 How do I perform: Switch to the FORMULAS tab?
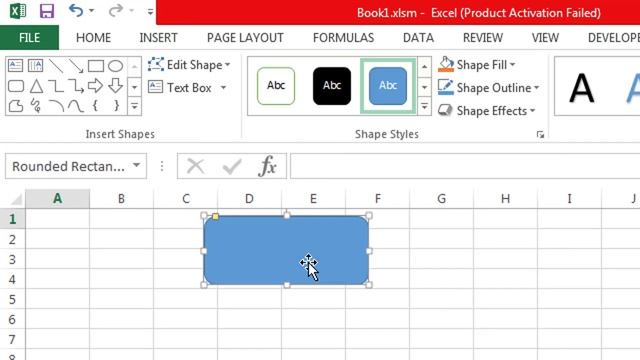[343, 38]
